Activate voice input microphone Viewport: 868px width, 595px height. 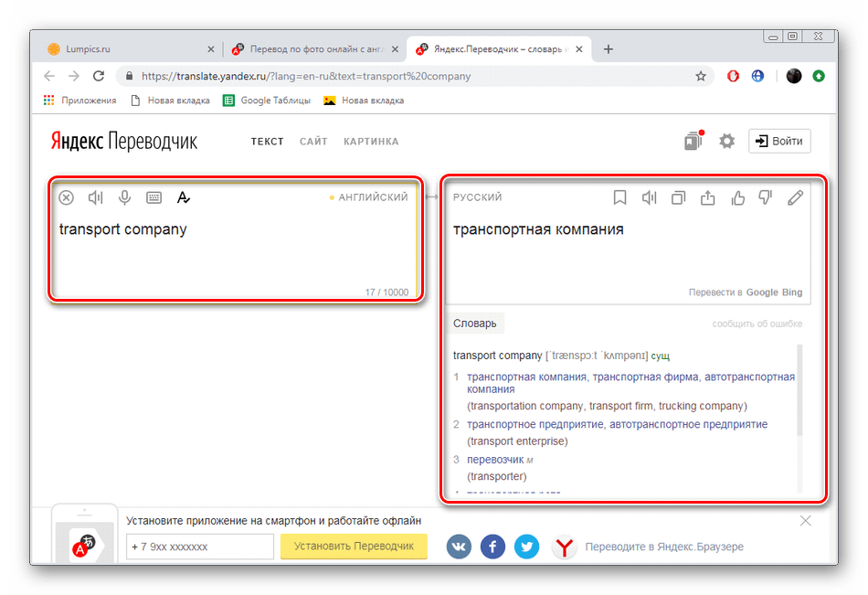click(x=124, y=197)
